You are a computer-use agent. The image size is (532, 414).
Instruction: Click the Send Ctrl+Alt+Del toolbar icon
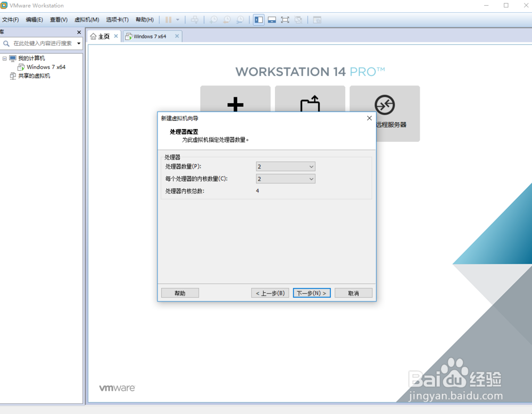(194, 20)
